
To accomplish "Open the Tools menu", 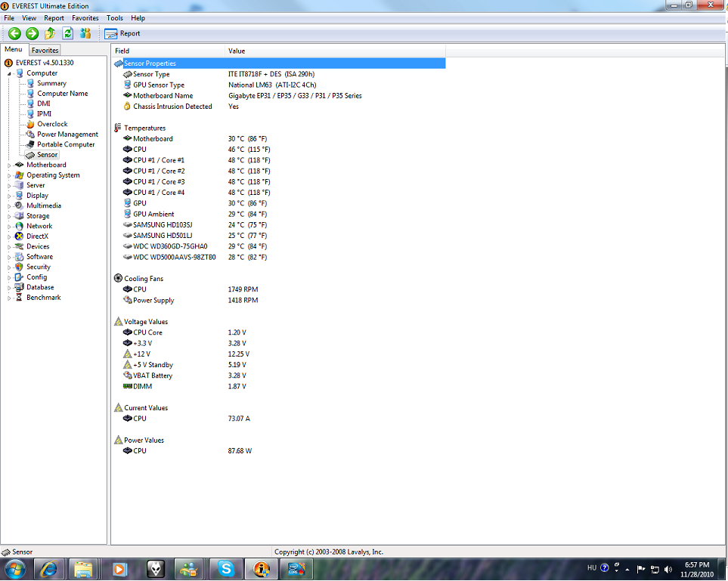I will pyautogui.click(x=115, y=18).
